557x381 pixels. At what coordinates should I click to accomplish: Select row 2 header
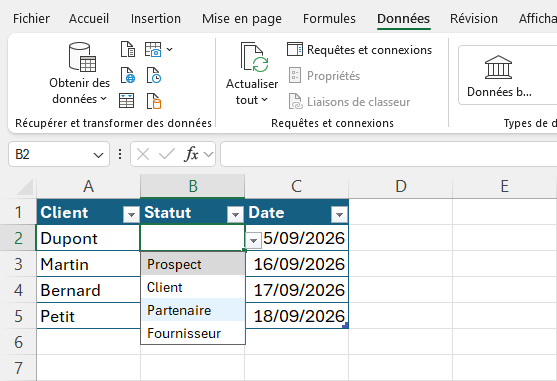point(18,238)
